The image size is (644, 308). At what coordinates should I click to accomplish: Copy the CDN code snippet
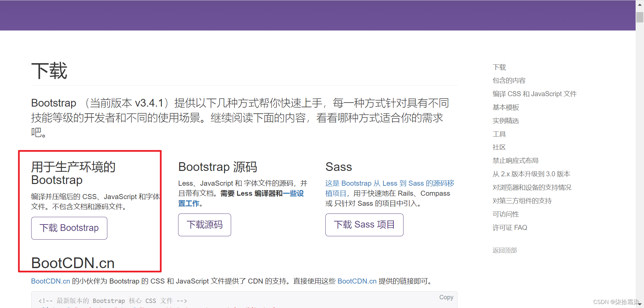(446, 297)
